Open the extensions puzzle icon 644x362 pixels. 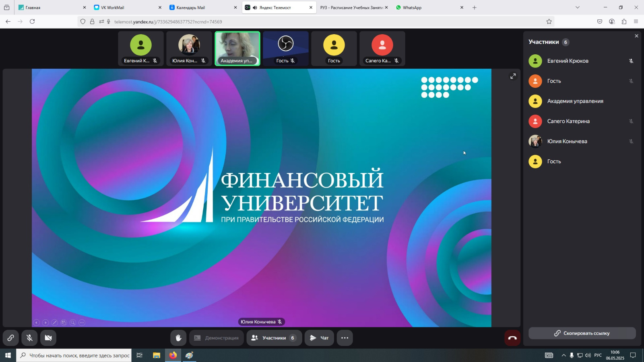point(624,22)
